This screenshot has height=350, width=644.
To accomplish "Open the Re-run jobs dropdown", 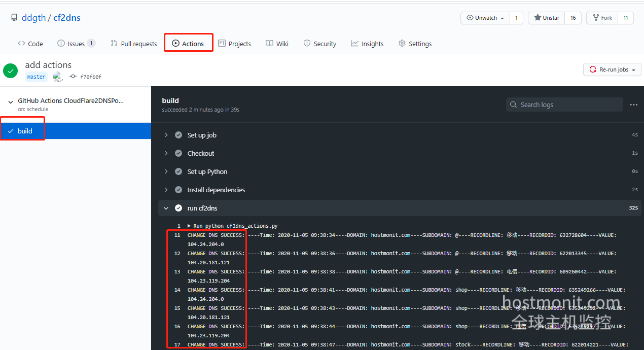I will click(x=612, y=69).
